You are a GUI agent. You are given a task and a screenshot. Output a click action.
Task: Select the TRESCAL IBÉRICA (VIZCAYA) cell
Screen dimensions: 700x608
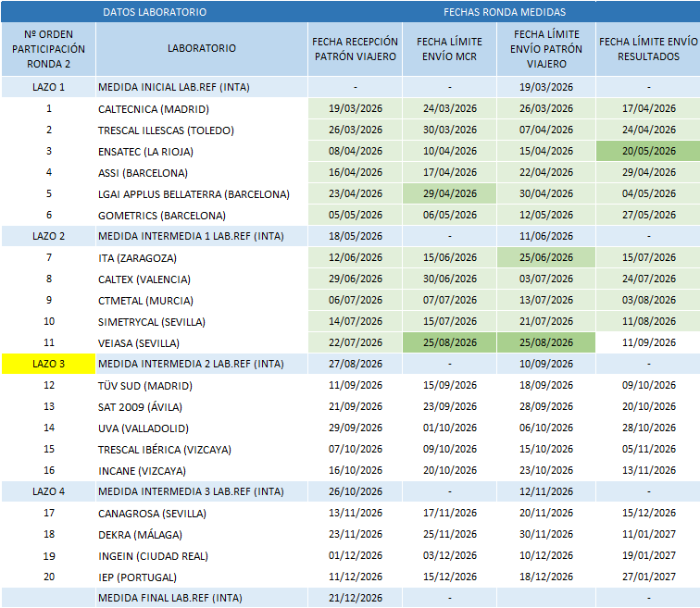click(202, 449)
